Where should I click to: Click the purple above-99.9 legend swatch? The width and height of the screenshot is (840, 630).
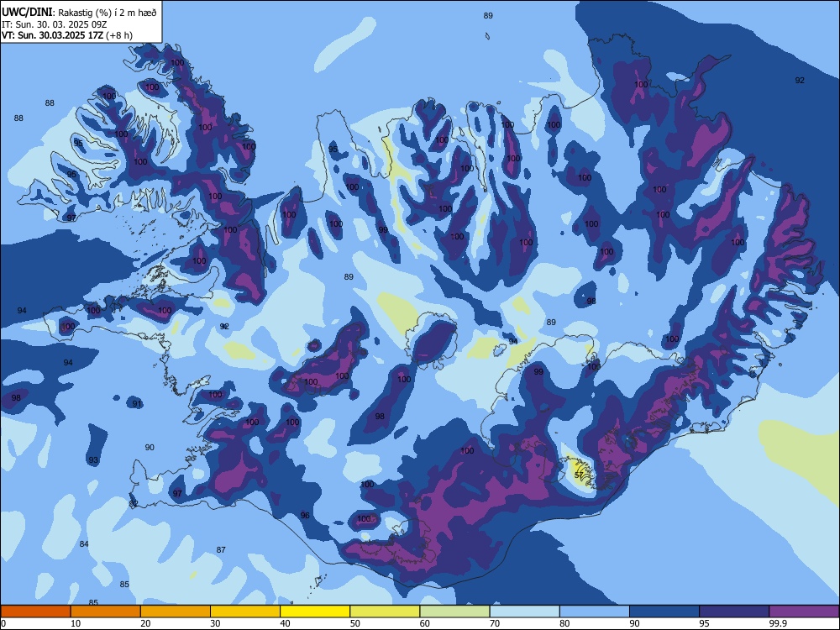pos(804,612)
